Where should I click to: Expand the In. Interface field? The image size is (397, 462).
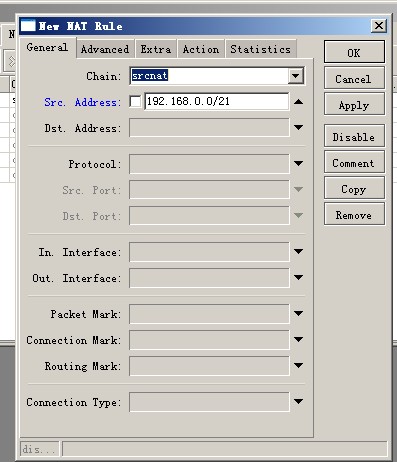point(298,251)
